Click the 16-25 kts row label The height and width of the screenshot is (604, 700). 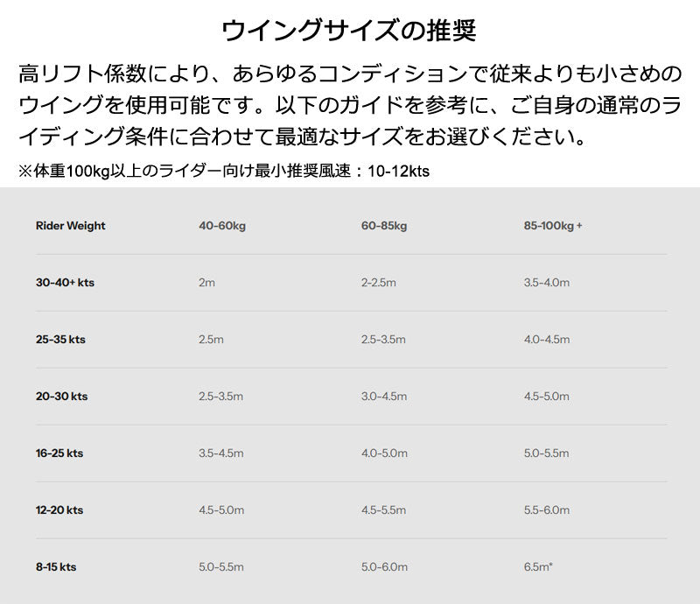[x=59, y=453]
